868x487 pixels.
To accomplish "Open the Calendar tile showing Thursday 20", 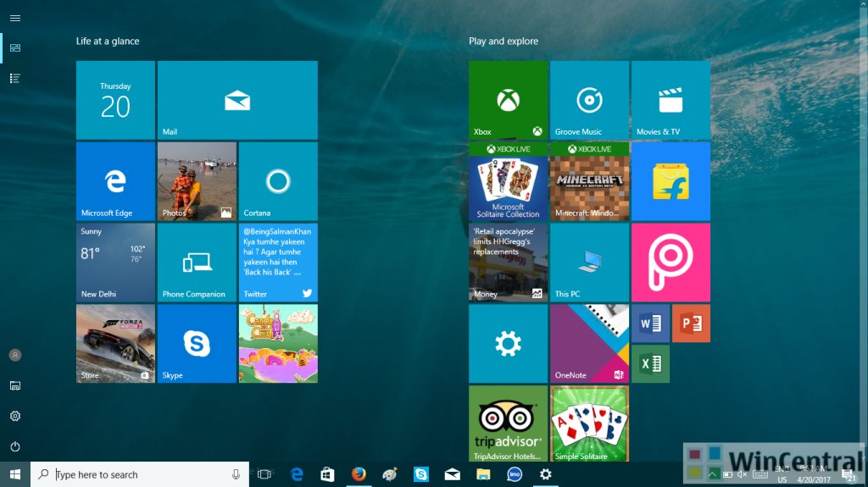I will [115, 100].
